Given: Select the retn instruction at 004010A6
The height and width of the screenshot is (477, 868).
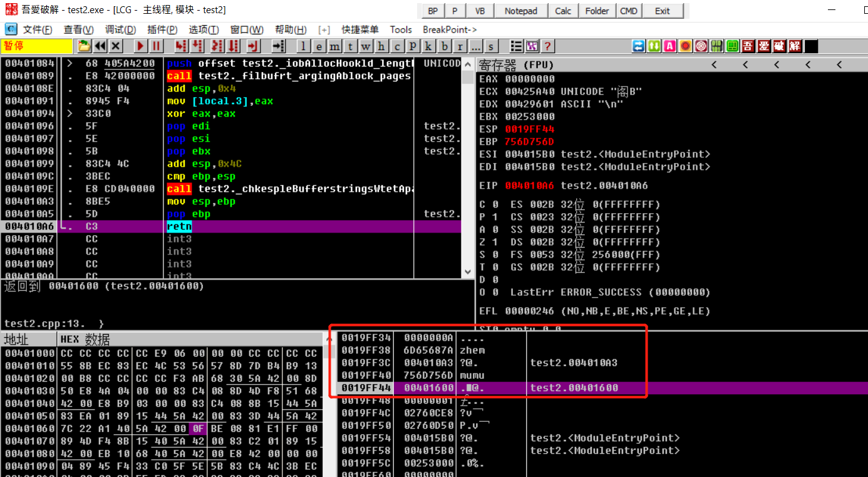Looking at the screenshot, I should [231, 226].
